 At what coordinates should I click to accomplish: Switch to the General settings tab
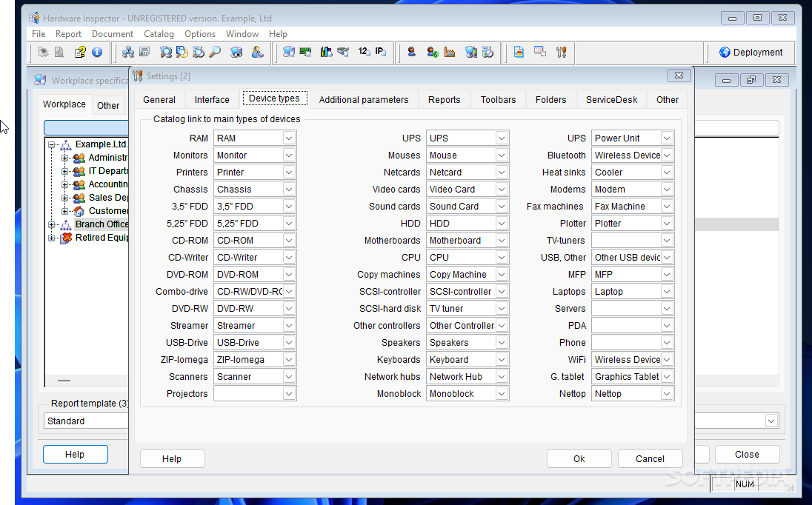[x=159, y=100]
